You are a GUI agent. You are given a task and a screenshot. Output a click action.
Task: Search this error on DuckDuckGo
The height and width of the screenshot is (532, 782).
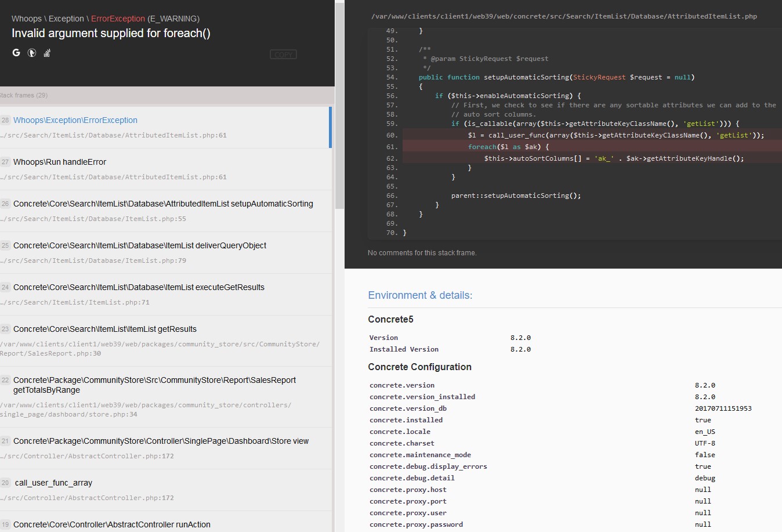31,53
